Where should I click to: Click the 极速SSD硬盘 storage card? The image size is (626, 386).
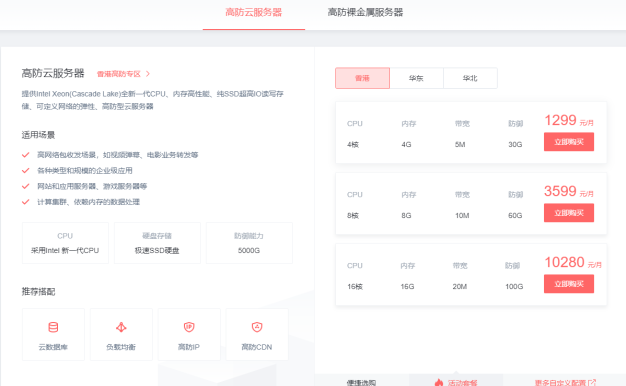pos(157,243)
